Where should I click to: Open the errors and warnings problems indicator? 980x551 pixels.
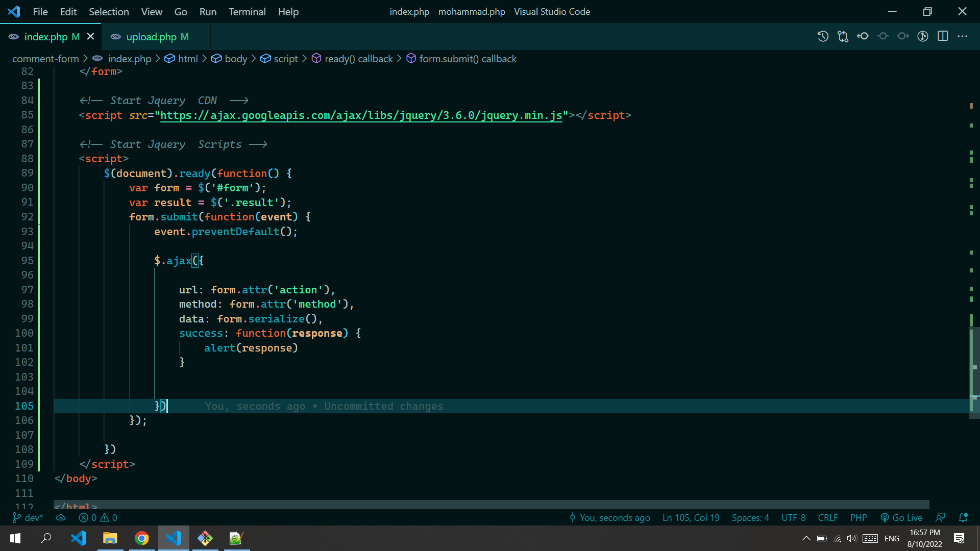pos(98,517)
